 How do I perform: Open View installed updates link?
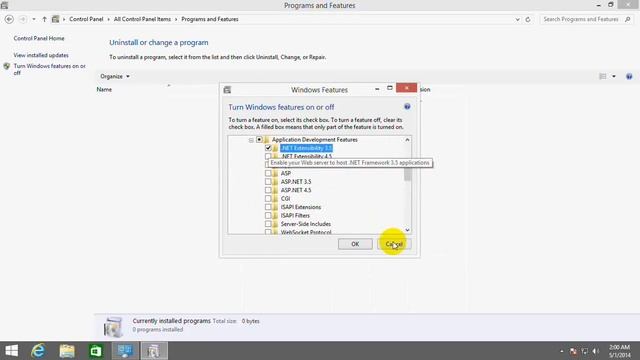[x=41, y=55]
